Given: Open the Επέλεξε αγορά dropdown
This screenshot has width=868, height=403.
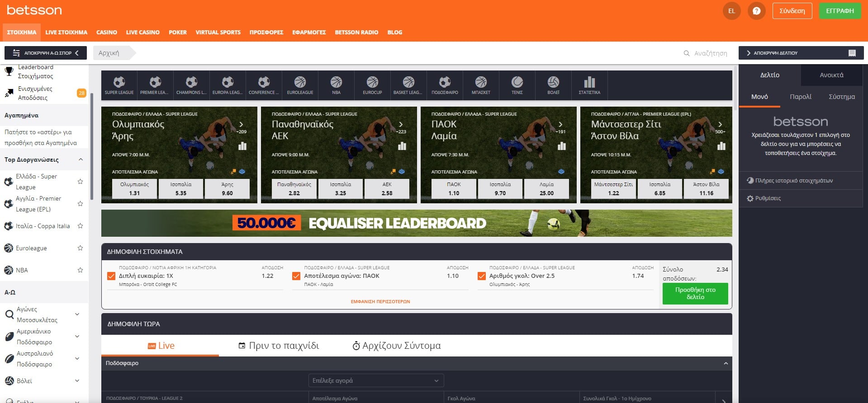Looking at the screenshot, I should [376, 380].
